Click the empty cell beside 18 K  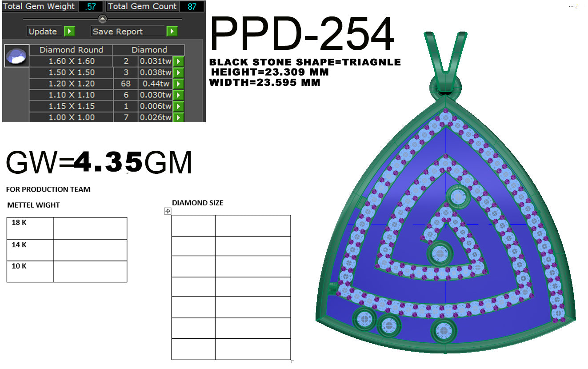90,229
